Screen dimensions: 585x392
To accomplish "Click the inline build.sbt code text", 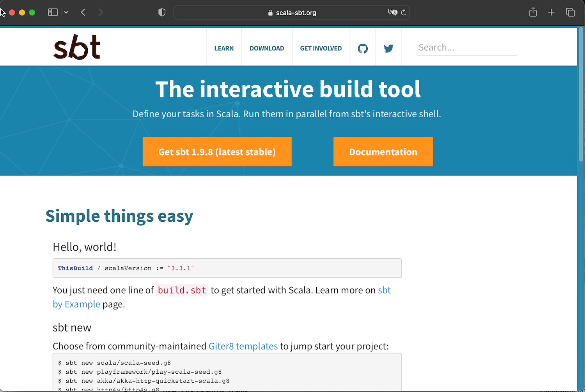I will 182,290.
